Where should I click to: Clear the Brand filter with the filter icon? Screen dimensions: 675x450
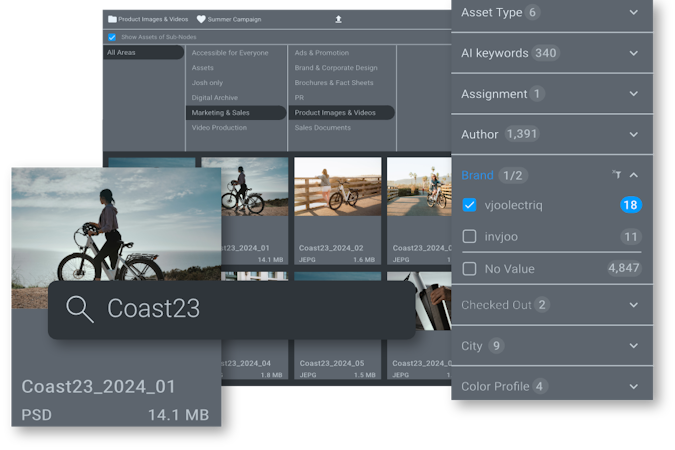click(617, 175)
